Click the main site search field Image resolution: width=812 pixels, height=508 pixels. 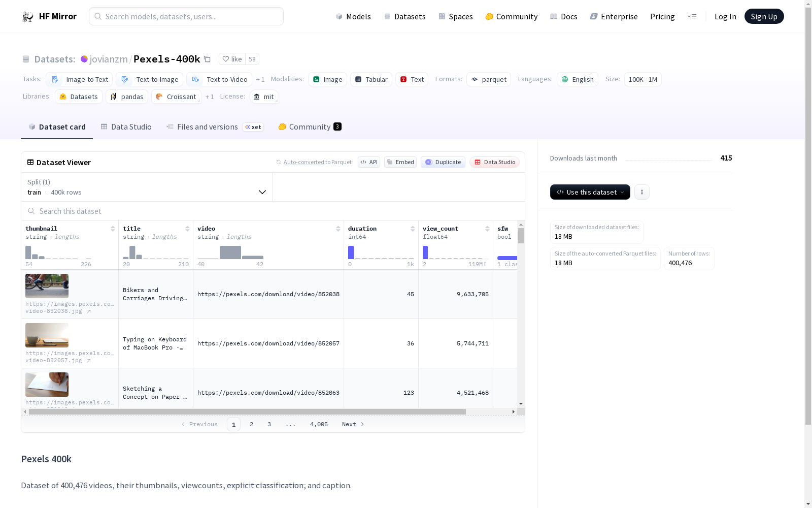coord(186,16)
